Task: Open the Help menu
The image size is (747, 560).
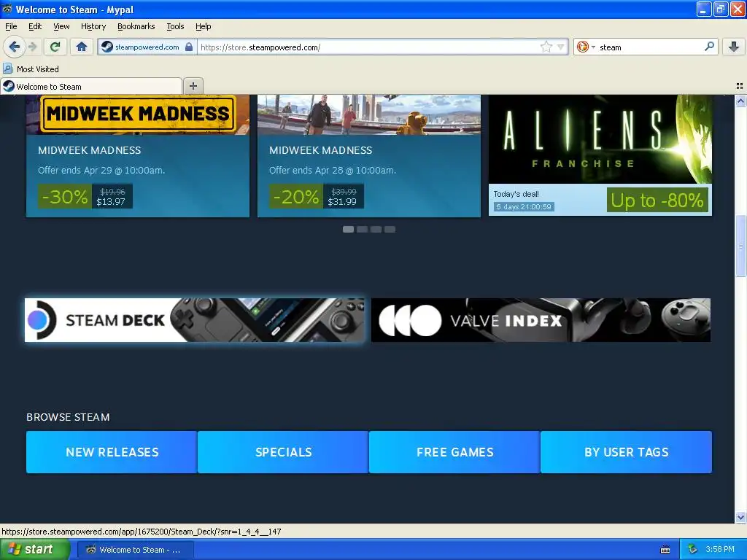Action: (x=203, y=26)
